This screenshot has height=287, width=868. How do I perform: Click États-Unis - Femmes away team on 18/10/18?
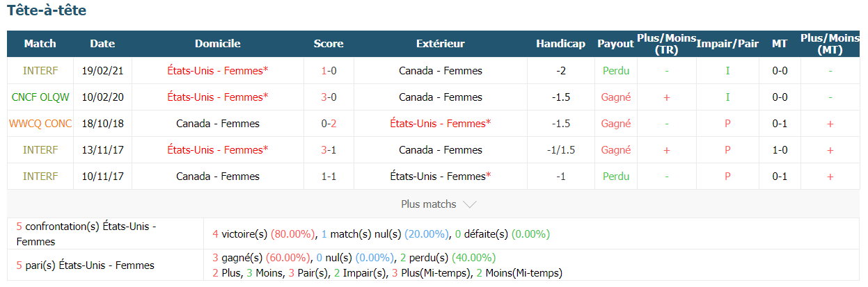[441, 124]
